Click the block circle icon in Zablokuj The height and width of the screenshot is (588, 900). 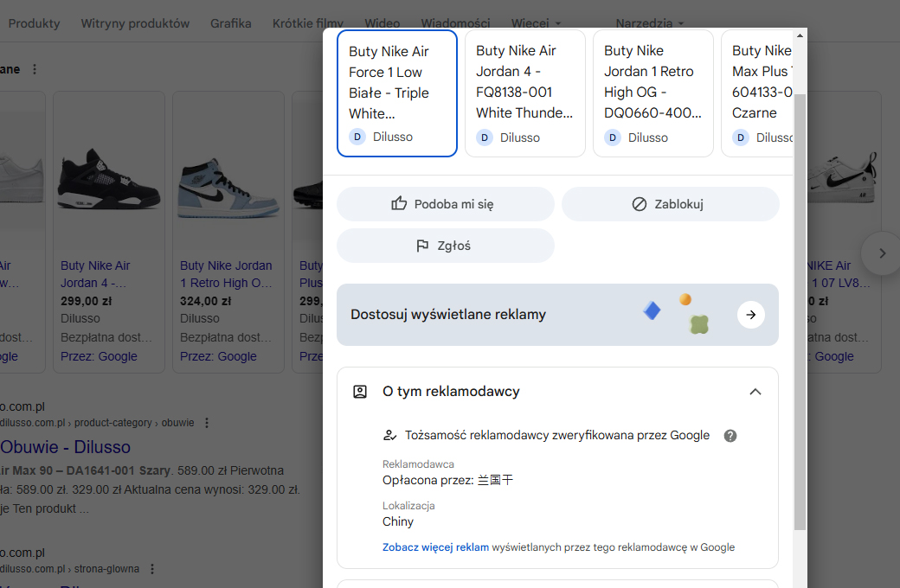[639, 204]
